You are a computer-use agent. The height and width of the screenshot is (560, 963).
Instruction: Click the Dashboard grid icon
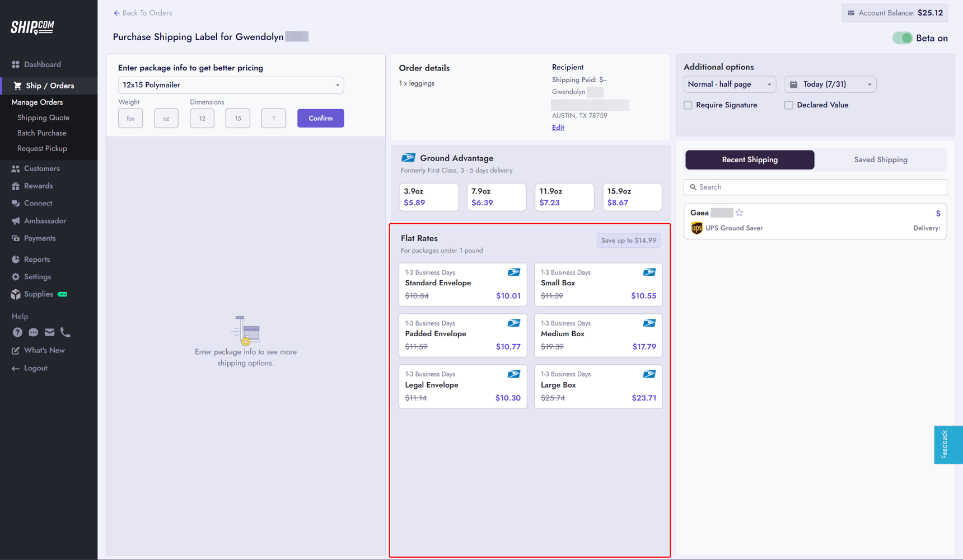click(x=16, y=64)
